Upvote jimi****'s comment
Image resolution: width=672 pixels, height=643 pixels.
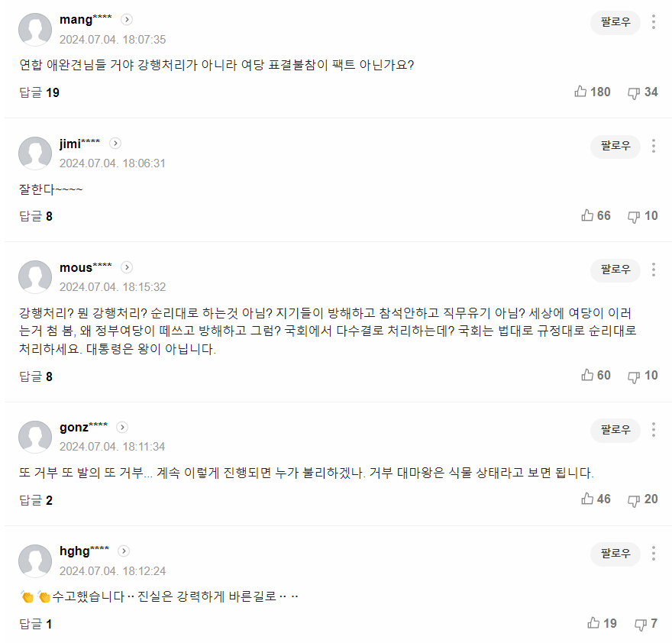587,215
